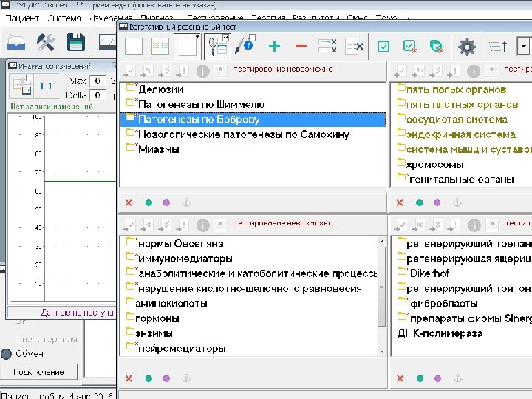Select аминокислоты in the list
The width and height of the screenshot is (532, 399).
(x=171, y=304)
